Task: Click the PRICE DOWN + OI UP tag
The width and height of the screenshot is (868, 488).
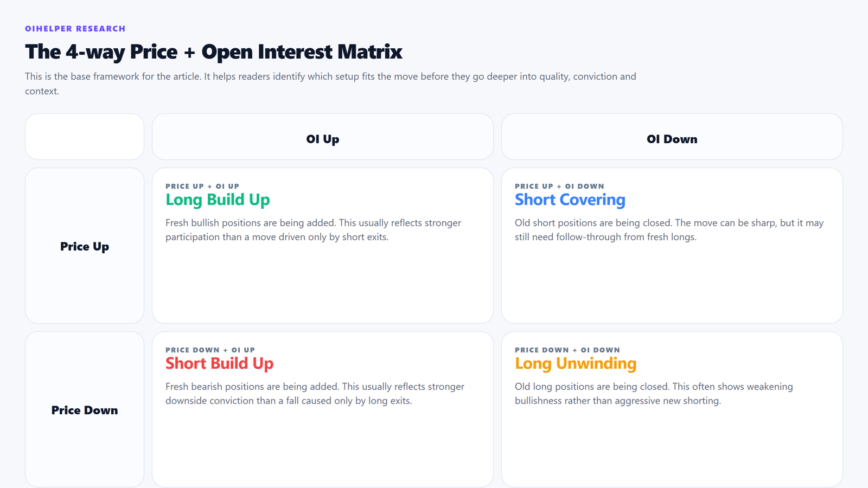Action: (x=210, y=350)
